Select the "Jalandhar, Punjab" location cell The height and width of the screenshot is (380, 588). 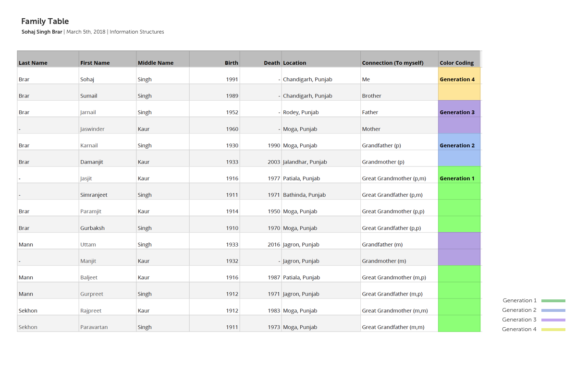tap(305, 162)
